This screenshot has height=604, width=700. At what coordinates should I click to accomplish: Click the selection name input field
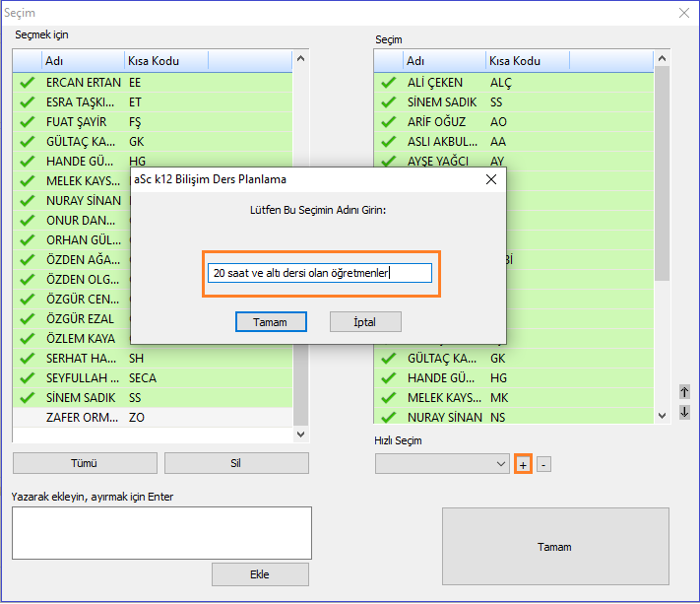click(320, 273)
